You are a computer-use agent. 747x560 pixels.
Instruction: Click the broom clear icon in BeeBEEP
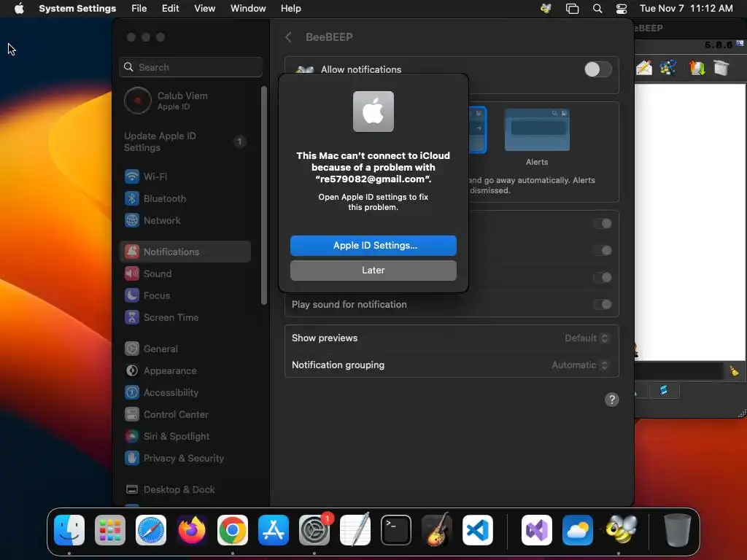pyautogui.click(x=734, y=371)
